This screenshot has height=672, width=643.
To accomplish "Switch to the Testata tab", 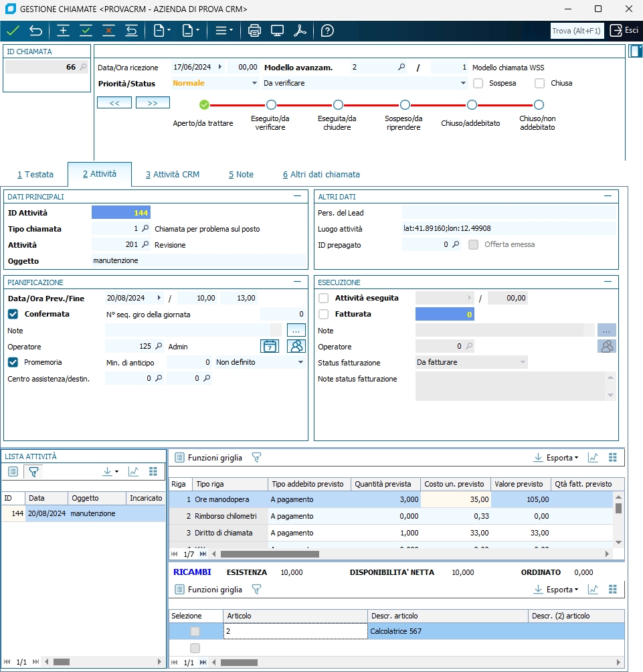I will (x=35, y=175).
